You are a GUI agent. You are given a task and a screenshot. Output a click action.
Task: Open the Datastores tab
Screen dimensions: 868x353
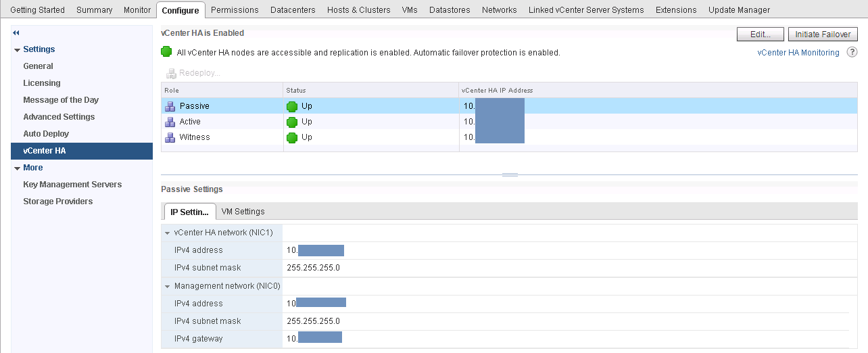coord(450,9)
